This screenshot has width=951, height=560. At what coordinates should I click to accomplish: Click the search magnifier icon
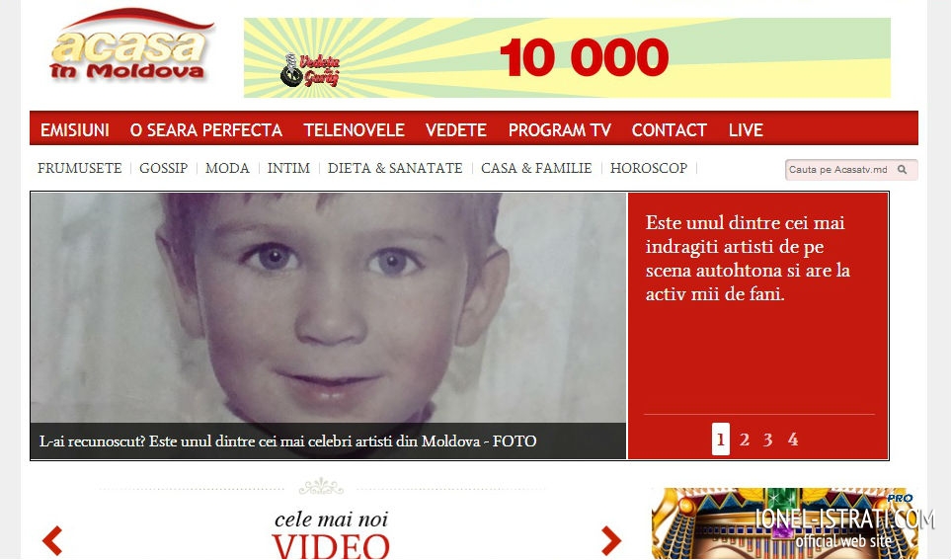click(902, 170)
